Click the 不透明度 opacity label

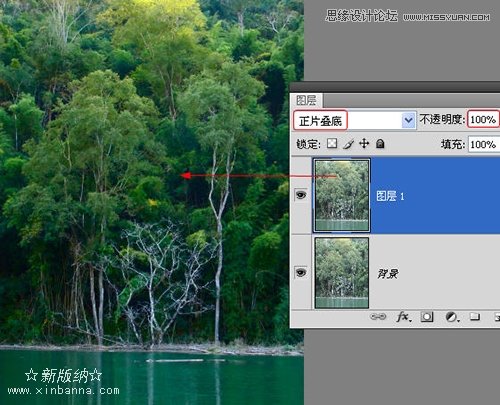pyautogui.click(x=442, y=119)
